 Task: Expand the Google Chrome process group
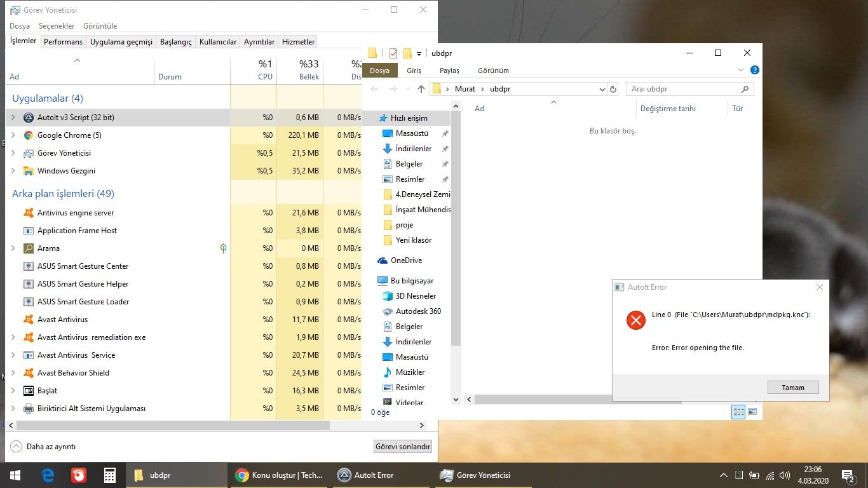click(x=13, y=135)
